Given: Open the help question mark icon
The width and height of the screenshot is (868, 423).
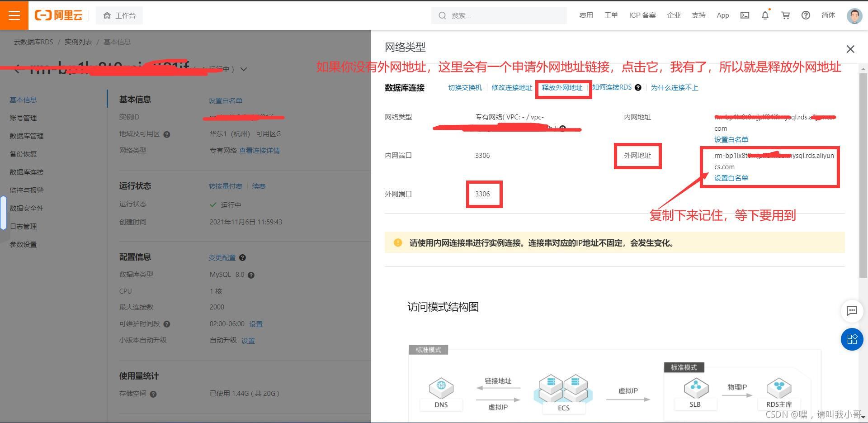Looking at the screenshot, I should pos(806,15).
